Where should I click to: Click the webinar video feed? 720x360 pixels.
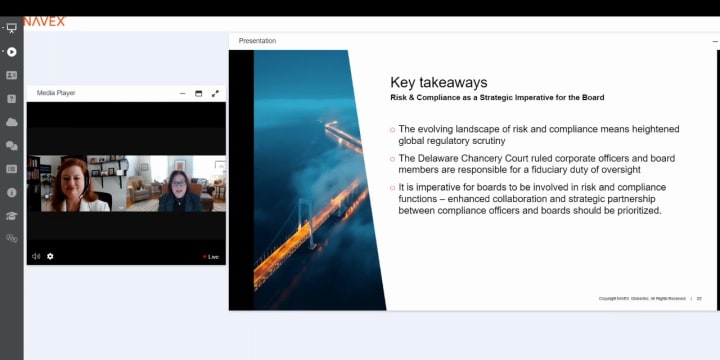pyautogui.click(x=126, y=183)
